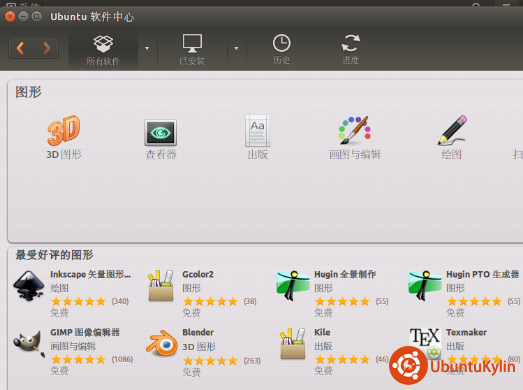
Task: Click the Kile application icon
Action: pos(293,344)
